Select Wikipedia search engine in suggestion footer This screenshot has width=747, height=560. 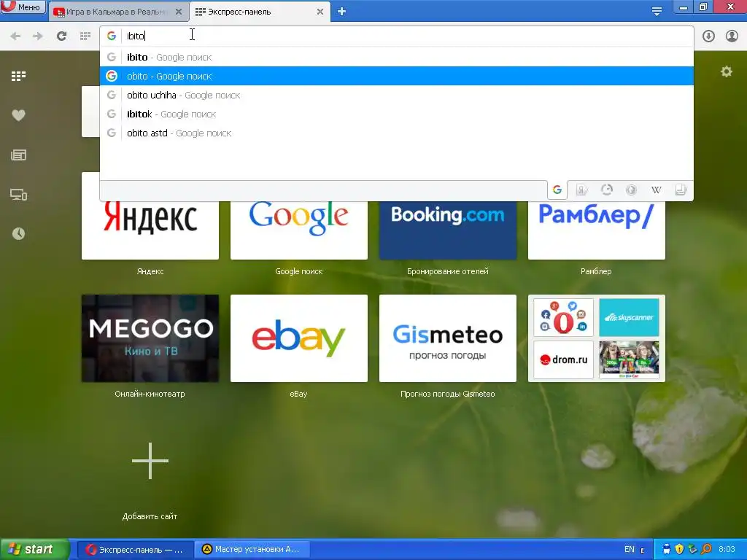pyautogui.click(x=656, y=190)
